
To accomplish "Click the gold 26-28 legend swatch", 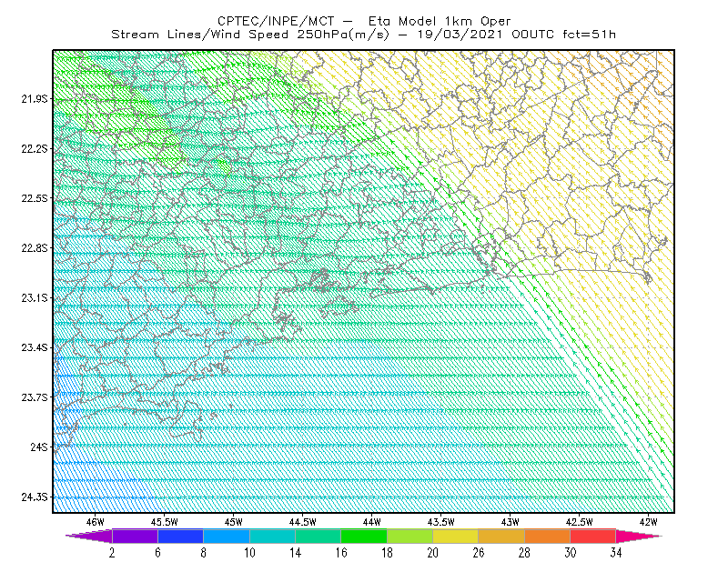I will (501, 536).
